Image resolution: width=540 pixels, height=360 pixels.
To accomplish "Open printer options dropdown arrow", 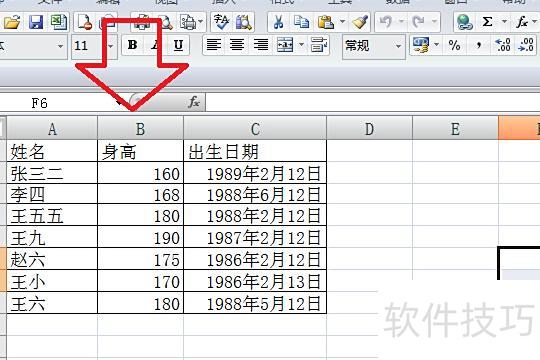I will [x=200, y=22].
